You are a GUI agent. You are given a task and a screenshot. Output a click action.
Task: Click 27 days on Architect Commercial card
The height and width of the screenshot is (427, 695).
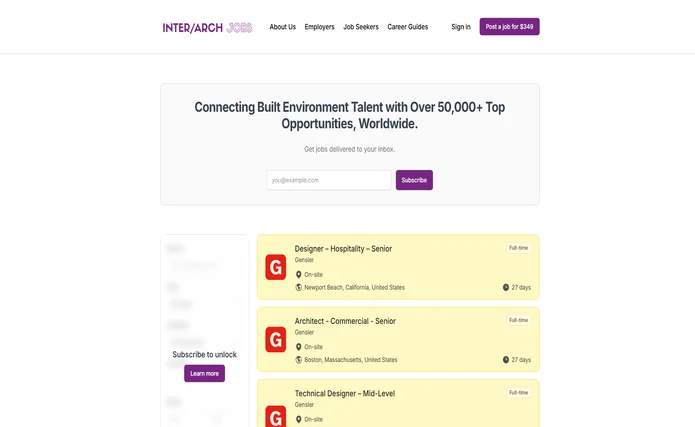(521, 360)
